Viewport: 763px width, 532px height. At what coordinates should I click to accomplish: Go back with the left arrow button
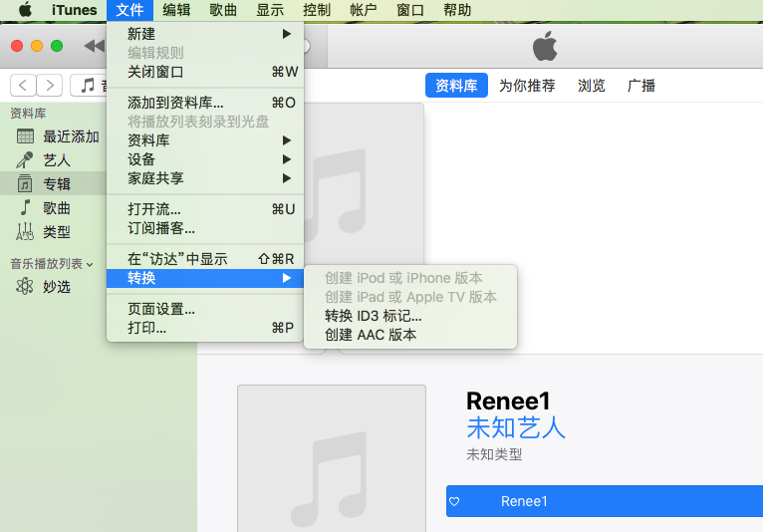pyautogui.click(x=23, y=86)
